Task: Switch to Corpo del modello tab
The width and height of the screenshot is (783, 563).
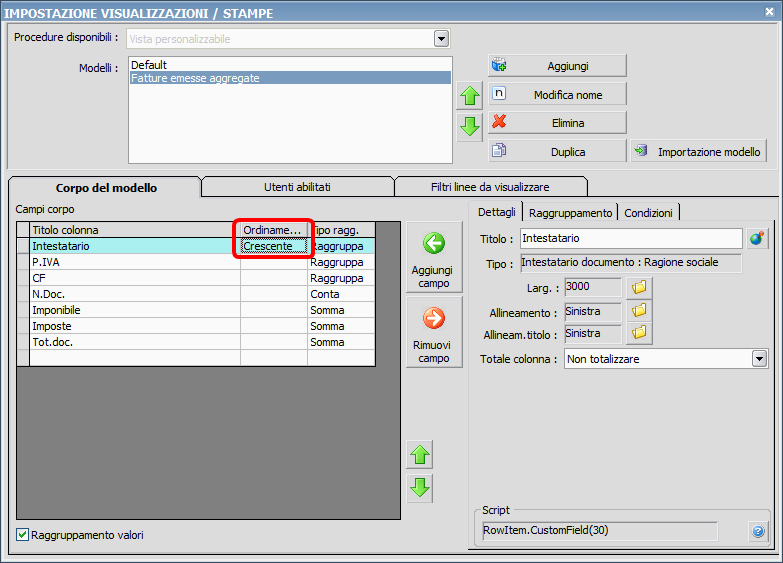Action: 106,188
